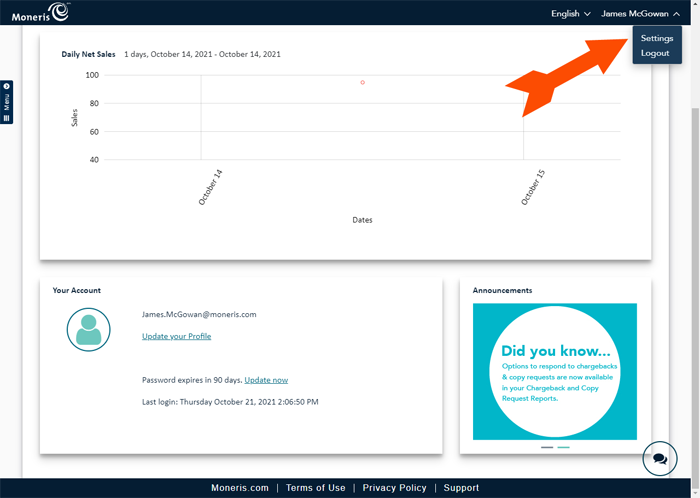
Task: Choose Logout from user menu
Action: [655, 53]
